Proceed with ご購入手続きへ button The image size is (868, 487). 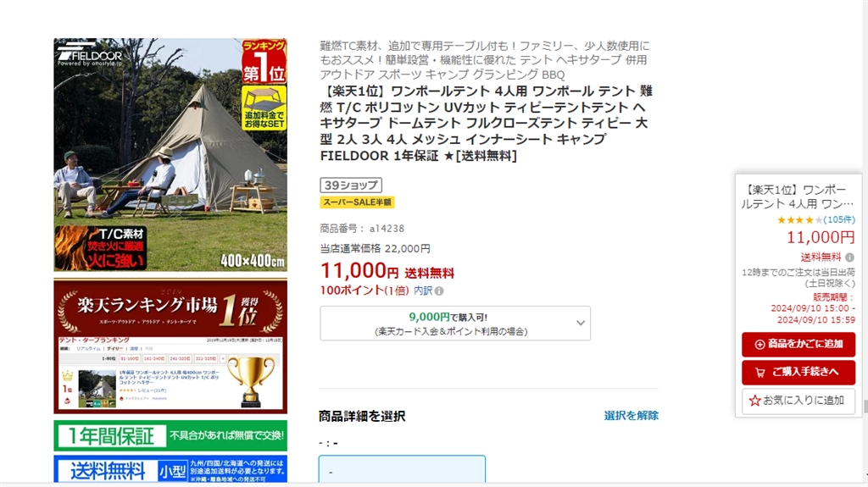pos(798,373)
